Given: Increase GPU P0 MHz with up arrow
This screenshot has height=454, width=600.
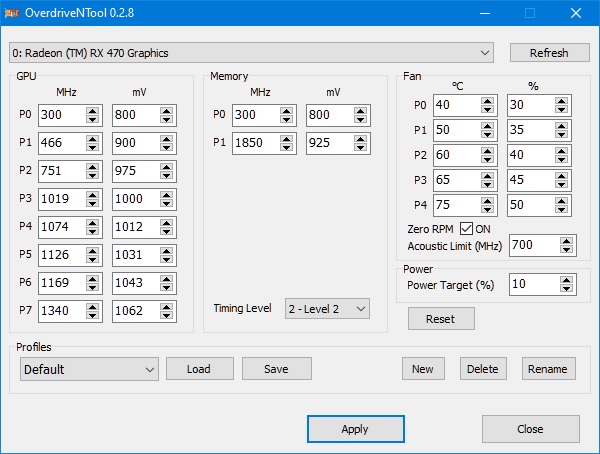Looking at the screenshot, I should pos(92,111).
